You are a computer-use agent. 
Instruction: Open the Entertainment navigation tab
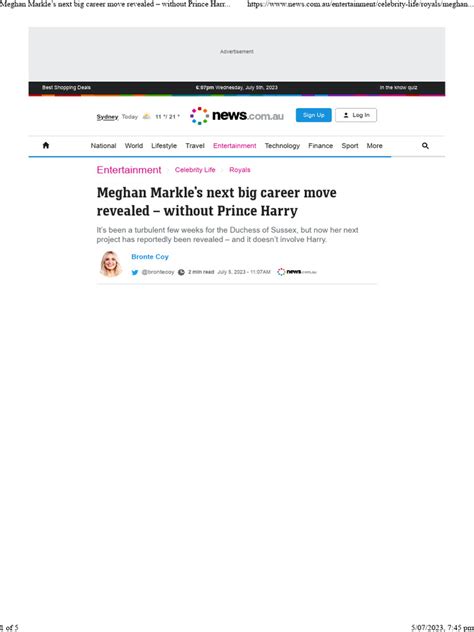235,146
